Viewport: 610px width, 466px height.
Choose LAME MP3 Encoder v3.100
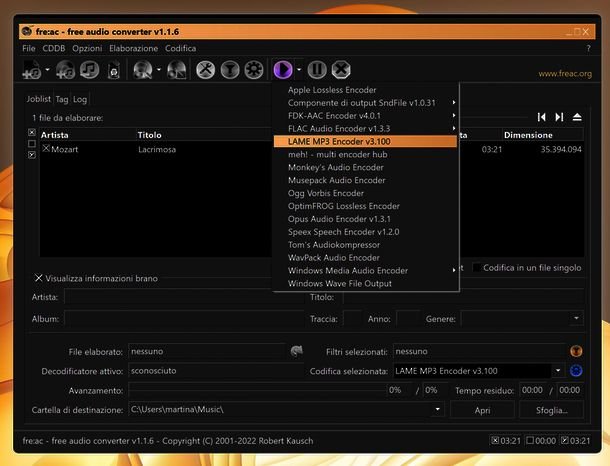point(365,141)
